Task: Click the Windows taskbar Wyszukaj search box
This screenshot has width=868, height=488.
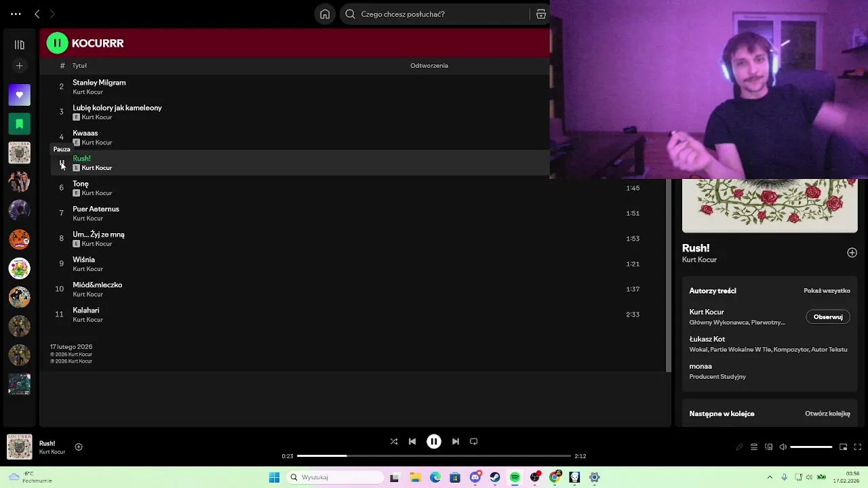Action: (x=335, y=477)
